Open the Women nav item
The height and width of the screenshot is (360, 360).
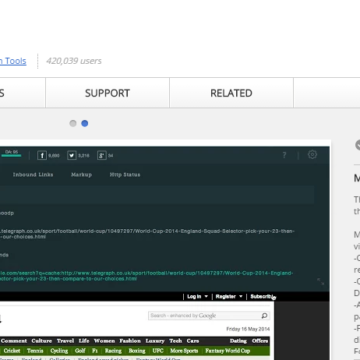pyautogui.click(x=104, y=341)
